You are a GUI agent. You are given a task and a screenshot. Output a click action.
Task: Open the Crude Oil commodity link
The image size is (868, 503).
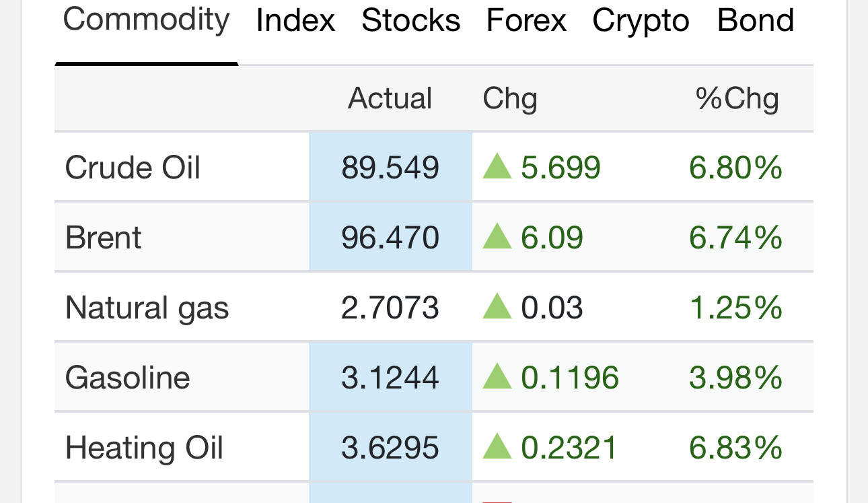pos(133,167)
